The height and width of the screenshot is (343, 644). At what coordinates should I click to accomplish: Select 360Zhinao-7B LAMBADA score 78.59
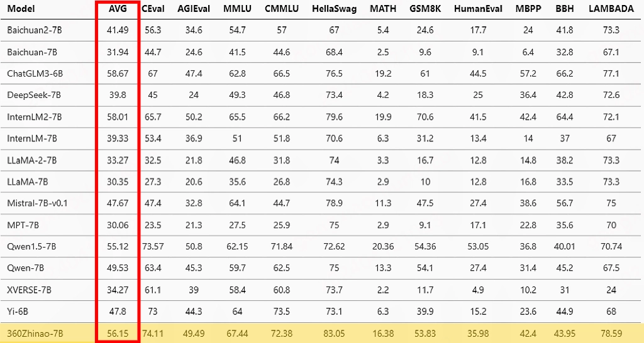click(x=611, y=333)
